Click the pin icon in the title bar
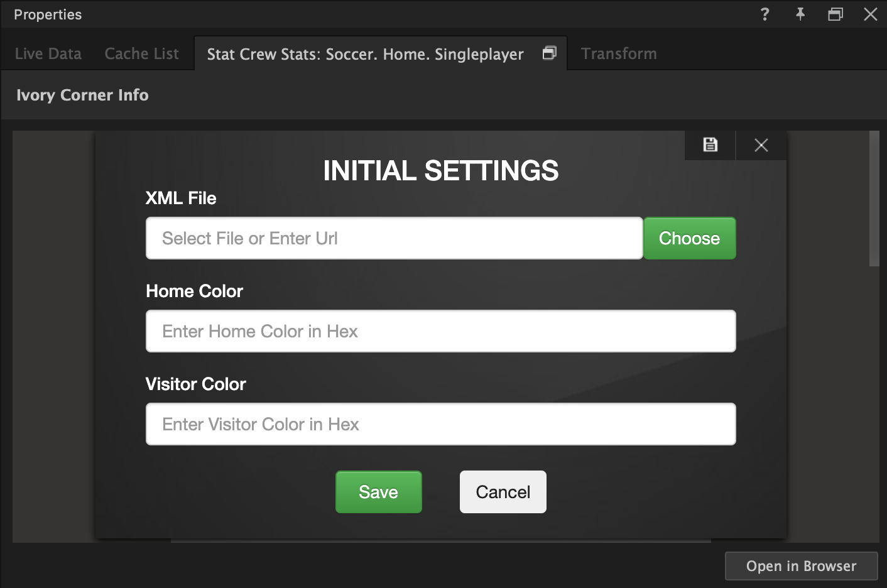 click(800, 14)
